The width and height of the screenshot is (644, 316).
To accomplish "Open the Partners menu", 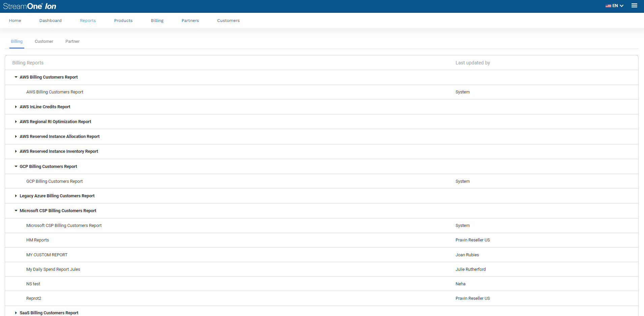I will (190, 21).
